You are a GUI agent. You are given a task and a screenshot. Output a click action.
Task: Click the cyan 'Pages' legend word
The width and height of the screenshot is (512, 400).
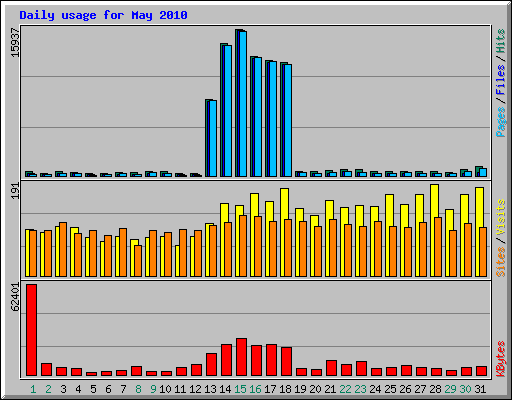click(x=501, y=122)
